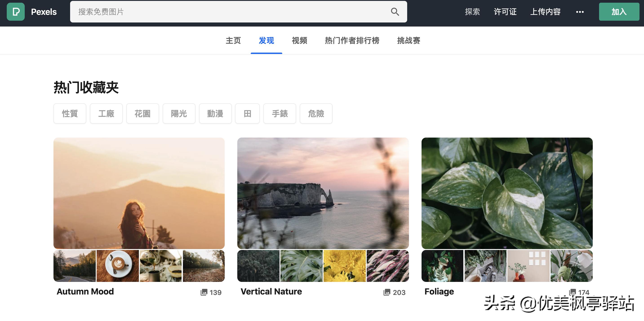Select the 動漫 tag chip

[215, 114]
